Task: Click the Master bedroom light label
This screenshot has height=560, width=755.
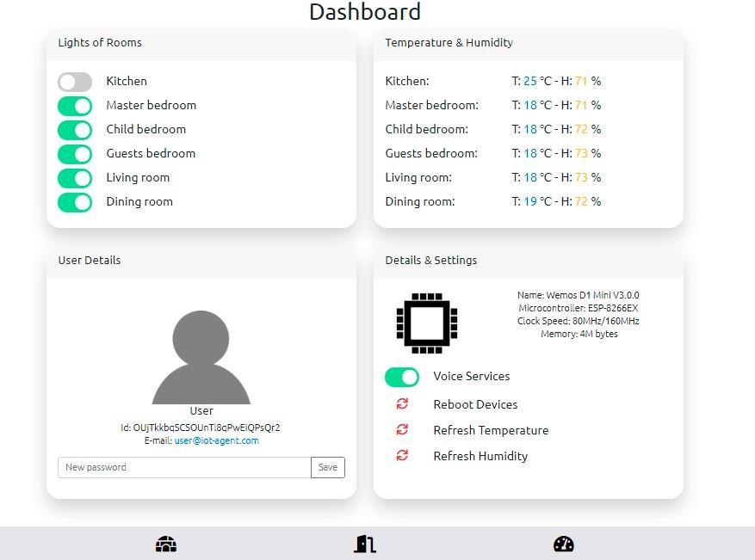Action: [x=152, y=105]
